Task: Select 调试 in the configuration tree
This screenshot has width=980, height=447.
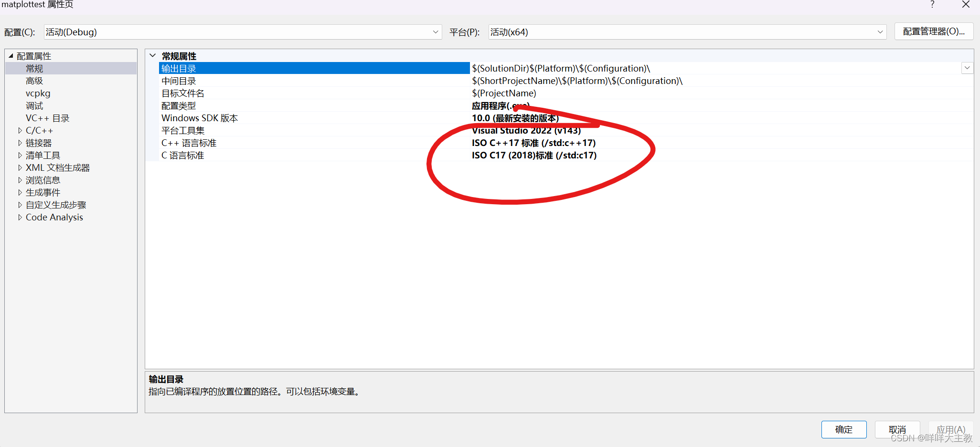Action: (34, 105)
